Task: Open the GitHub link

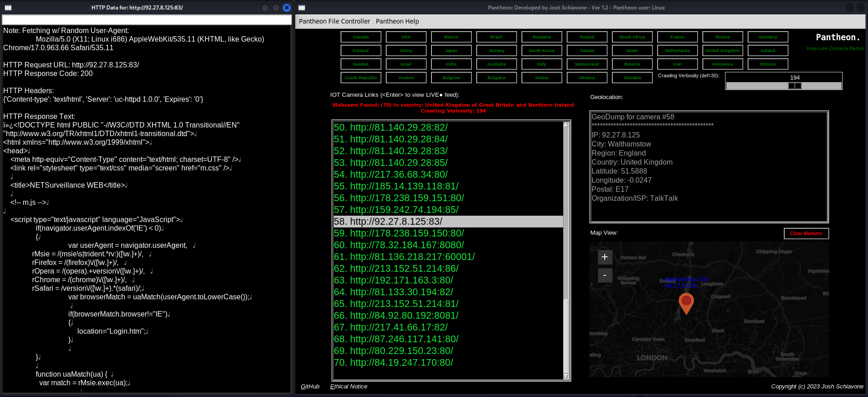Action: 310,387
